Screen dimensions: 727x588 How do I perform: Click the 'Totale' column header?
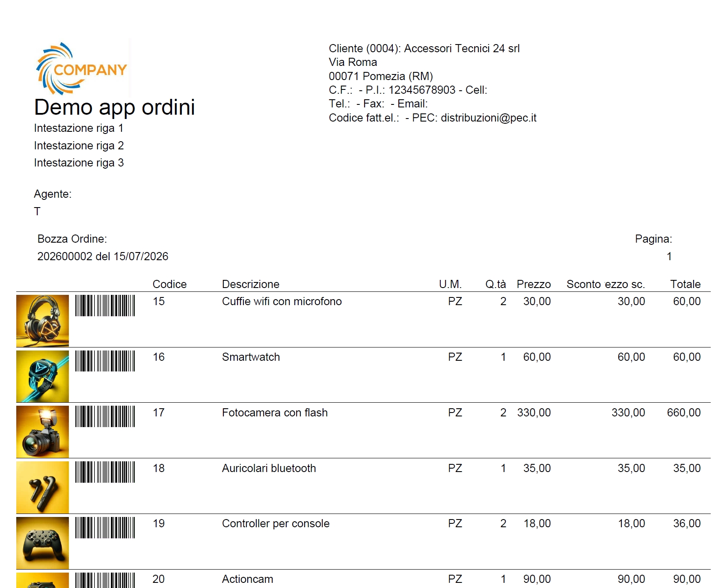[x=685, y=284]
